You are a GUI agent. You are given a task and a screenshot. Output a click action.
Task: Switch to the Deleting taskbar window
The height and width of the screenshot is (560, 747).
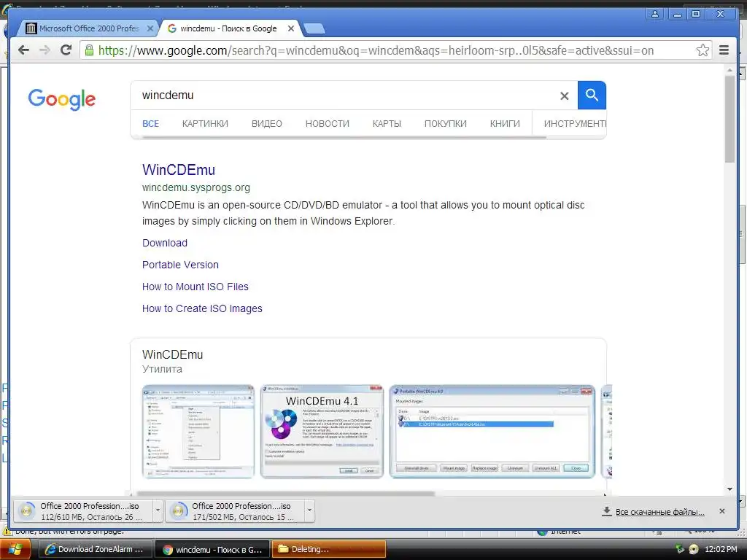tap(329, 550)
